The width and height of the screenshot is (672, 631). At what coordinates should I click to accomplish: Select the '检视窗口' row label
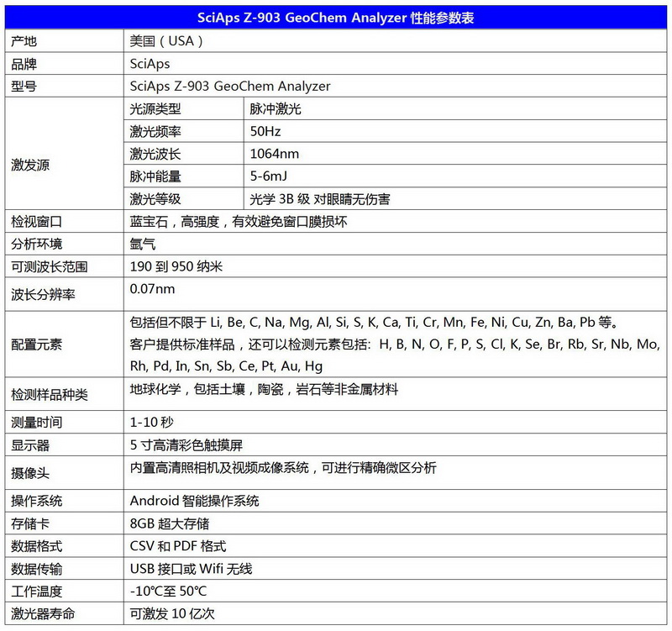click(x=37, y=222)
